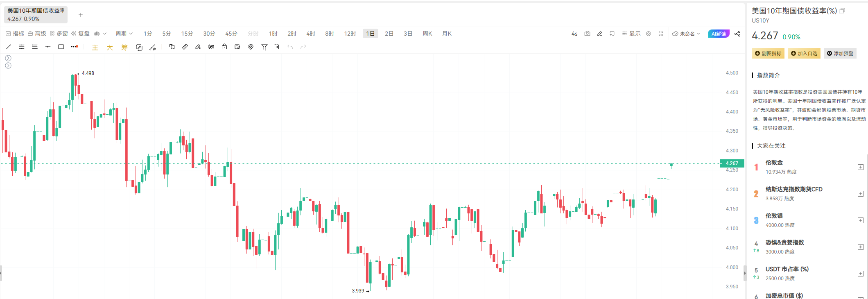Open the 周期 period dropdown

click(124, 34)
